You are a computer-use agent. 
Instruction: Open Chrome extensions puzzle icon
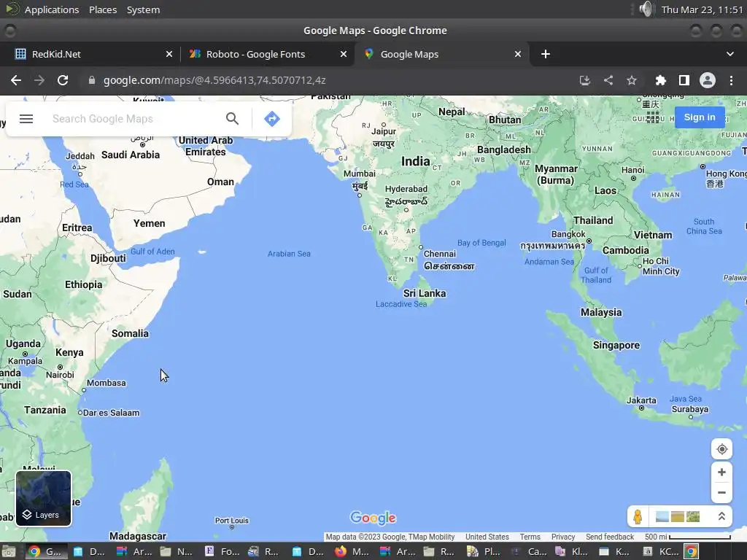tap(660, 80)
